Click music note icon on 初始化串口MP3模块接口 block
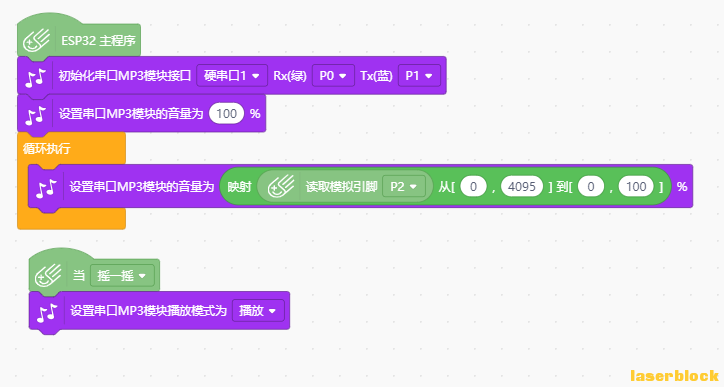The width and height of the screenshot is (724, 387). coord(36,77)
